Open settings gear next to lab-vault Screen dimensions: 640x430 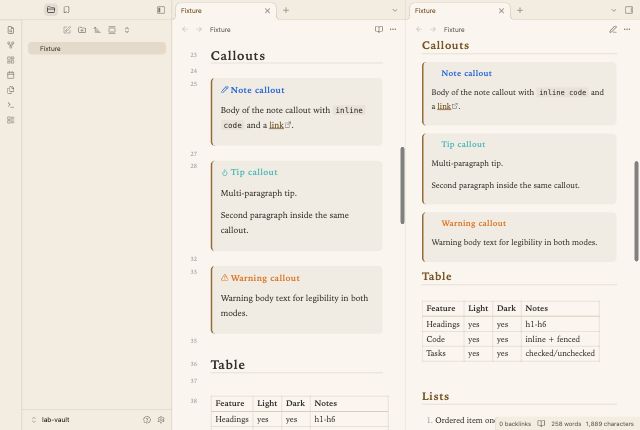(x=161, y=419)
